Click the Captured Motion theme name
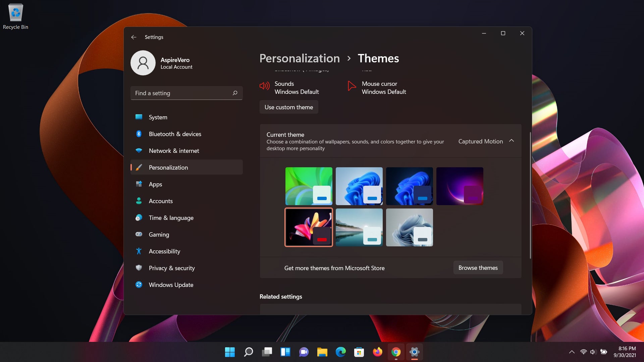The height and width of the screenshot is (362, 644). pyautogui.click(x=481, y=141)
